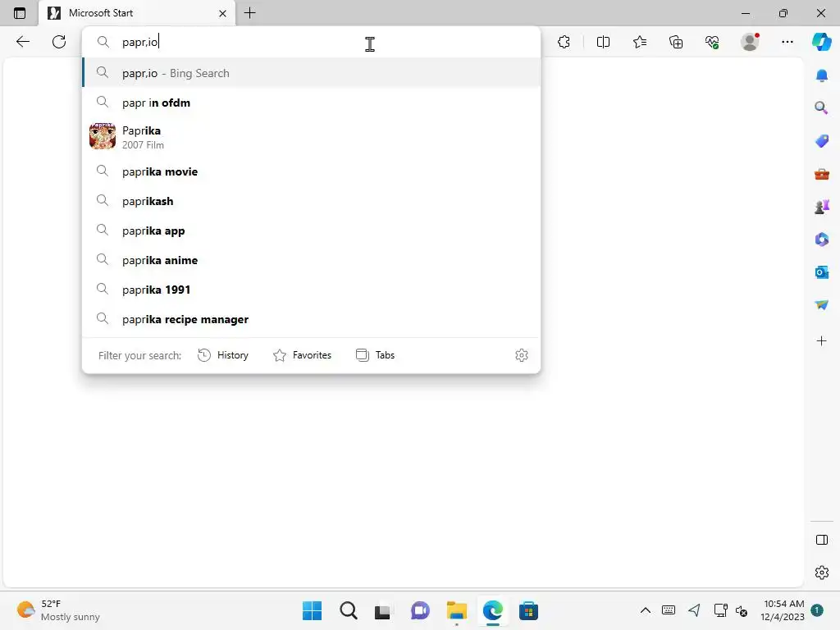
Task: Open network status tray icon
Action: 720,610
